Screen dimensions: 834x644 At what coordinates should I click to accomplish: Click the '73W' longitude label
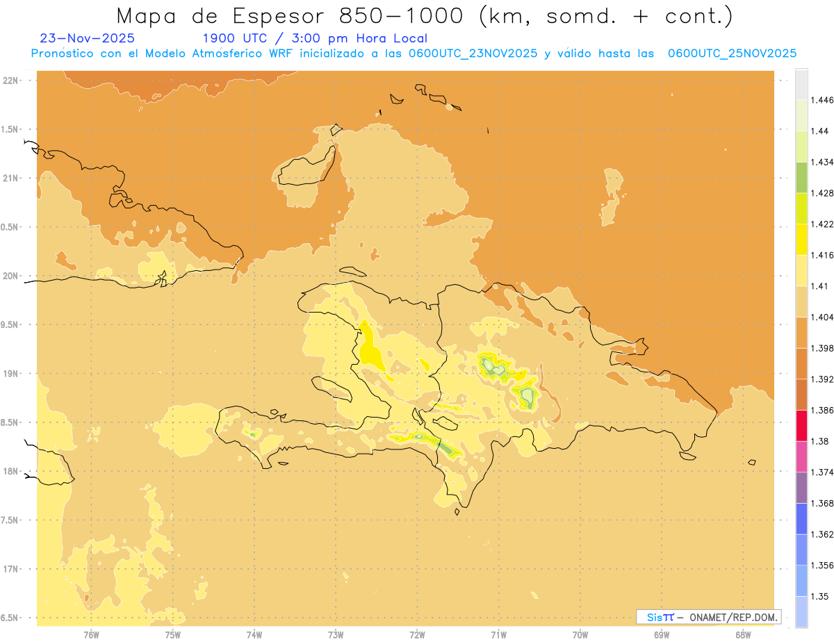tap(336, 634)
